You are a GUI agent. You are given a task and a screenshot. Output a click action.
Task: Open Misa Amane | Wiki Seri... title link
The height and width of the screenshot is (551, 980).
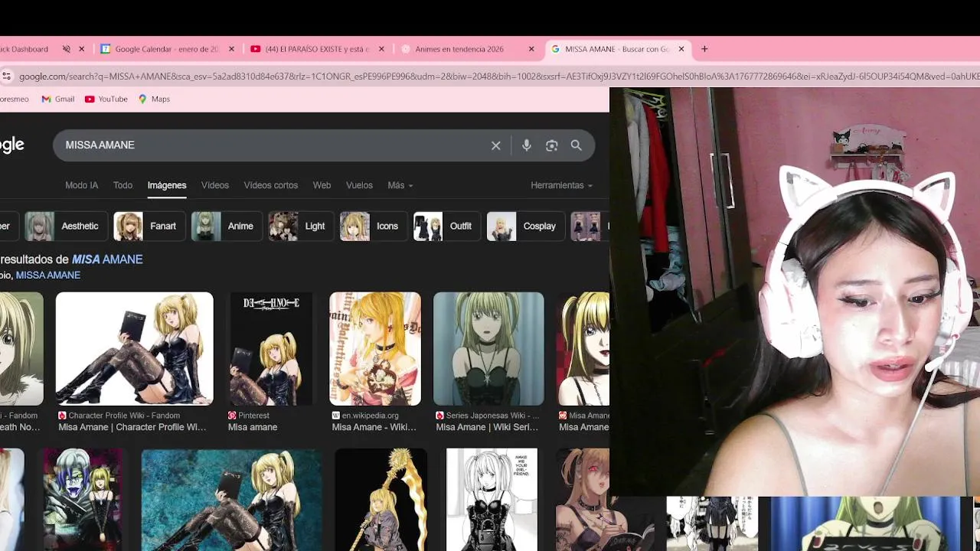[x=487, y=427]
